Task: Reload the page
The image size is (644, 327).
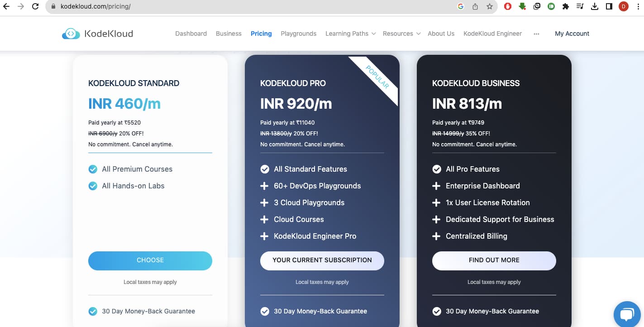Action: (x=35, y=7)
